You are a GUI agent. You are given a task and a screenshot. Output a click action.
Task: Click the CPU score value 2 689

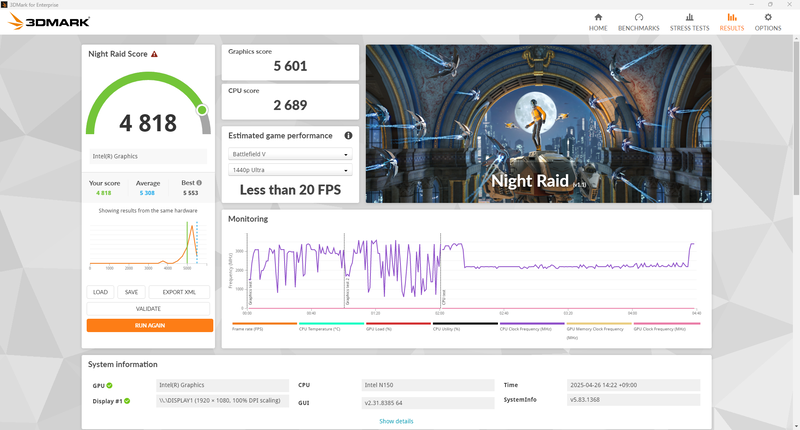pos(290,105)
